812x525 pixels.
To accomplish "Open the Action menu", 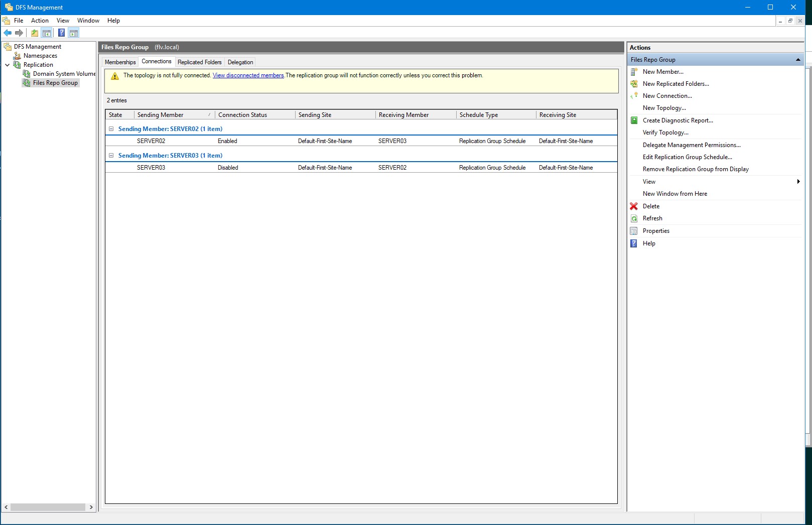I will pyautogui.click(x=40, y=21).
